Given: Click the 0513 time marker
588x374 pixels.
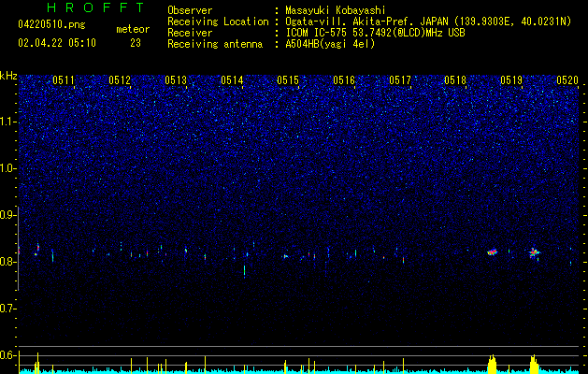Looking at the screenshot, I should (x=176, y=79).
